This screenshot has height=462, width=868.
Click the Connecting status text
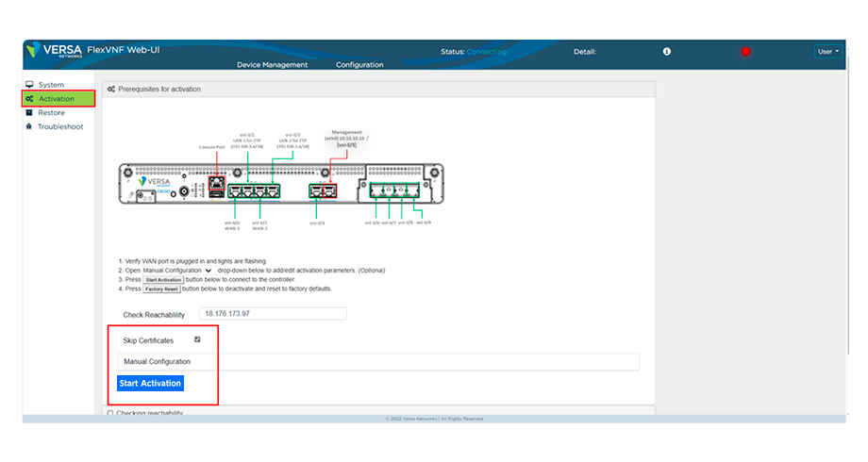(x=486, y=52)
